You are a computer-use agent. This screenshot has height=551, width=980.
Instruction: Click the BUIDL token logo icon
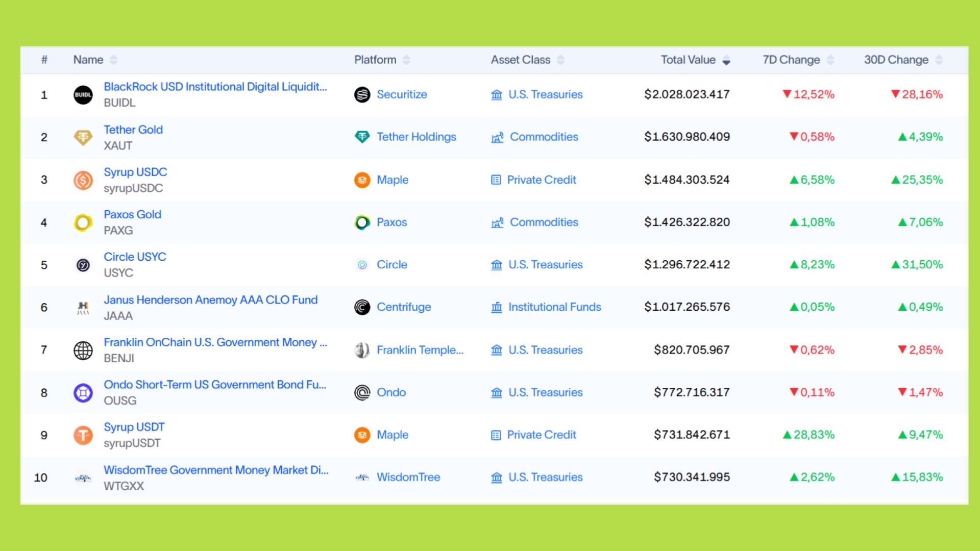[83, 95]
